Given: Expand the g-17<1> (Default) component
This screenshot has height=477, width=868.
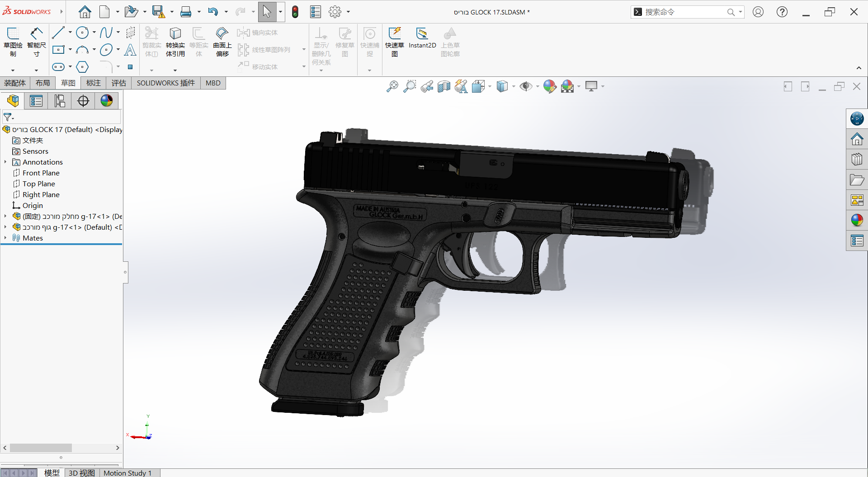Looking at the screenshot, I should click(x=5, y=227).
